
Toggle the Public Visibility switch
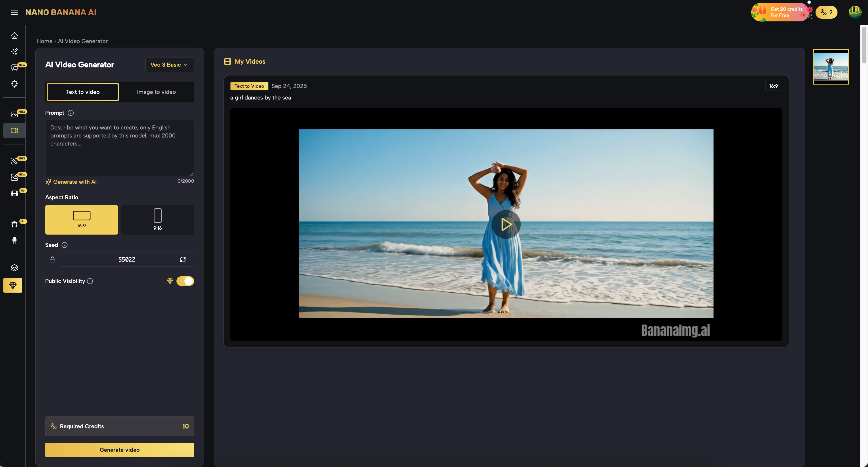click(185, 281)
